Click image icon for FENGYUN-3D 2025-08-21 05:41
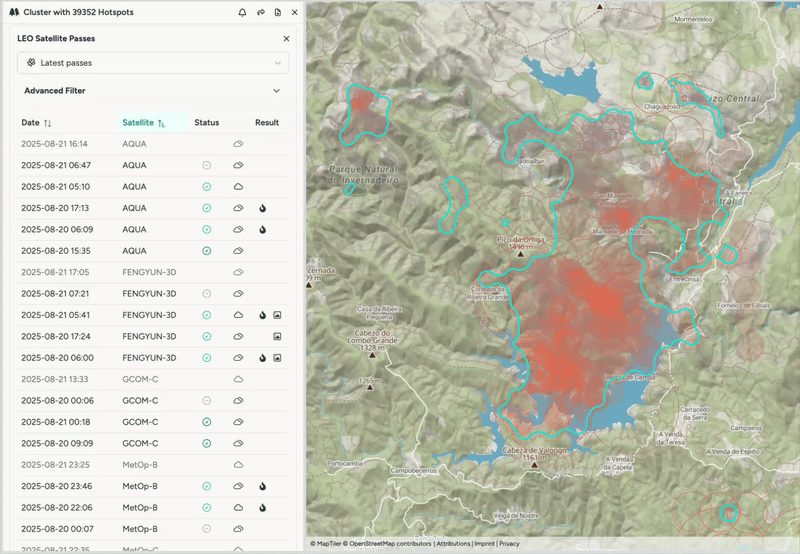Viewport: 800px width, 554px height. click(x=277, y=315)
